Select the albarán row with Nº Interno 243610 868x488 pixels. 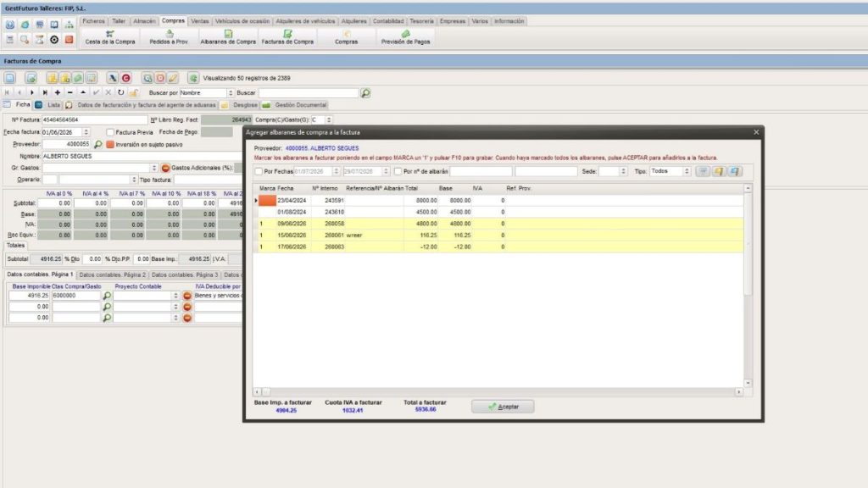coord(498,212)
